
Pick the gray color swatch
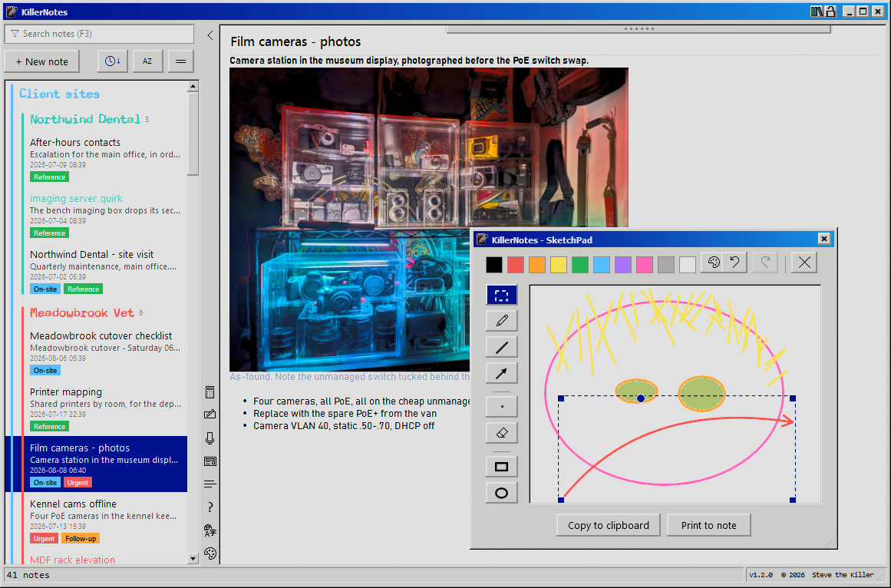point(666,265)
